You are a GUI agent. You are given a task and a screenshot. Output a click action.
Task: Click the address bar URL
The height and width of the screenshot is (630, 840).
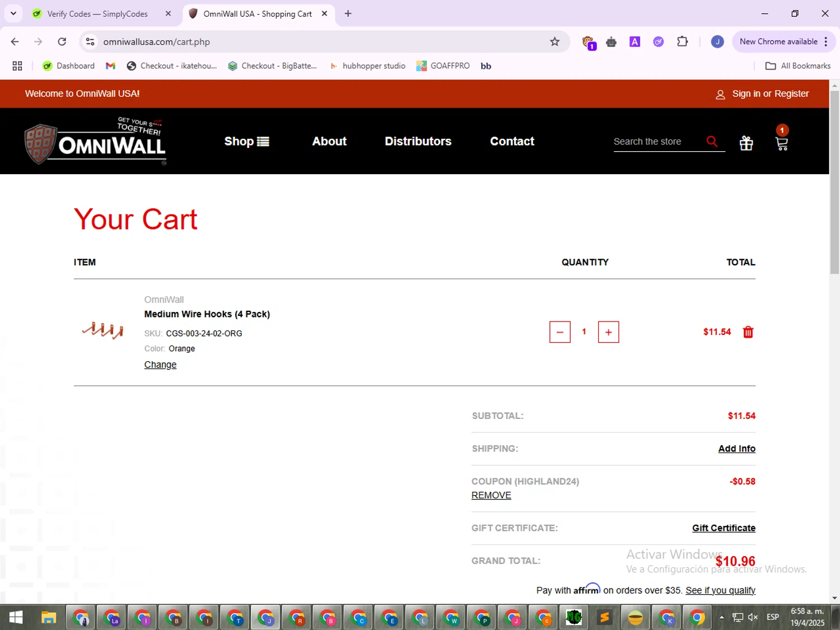pyautogui.click(x=156, y=42)
